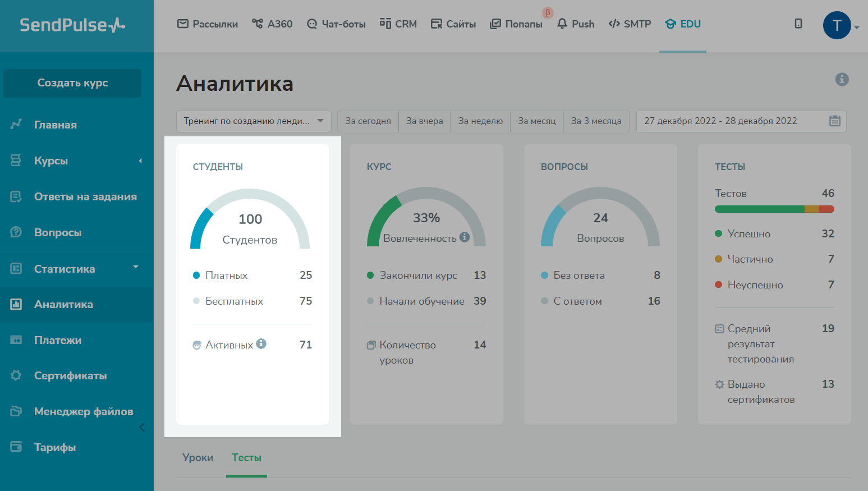Viewport: 868px width, 491px height.
Task: Collapse the left sidebar with the chevron
Action: click(x=142, y=428)
